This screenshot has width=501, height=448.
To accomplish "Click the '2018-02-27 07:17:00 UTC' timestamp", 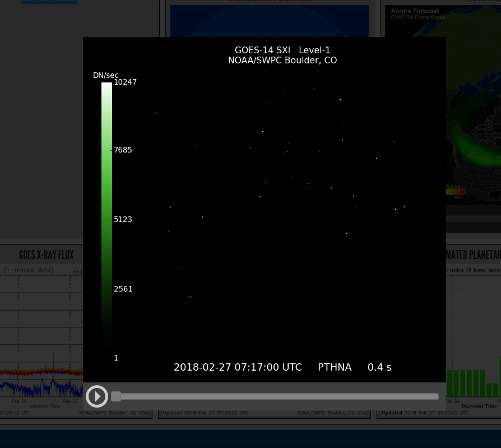I will click(x=238, y=367).
